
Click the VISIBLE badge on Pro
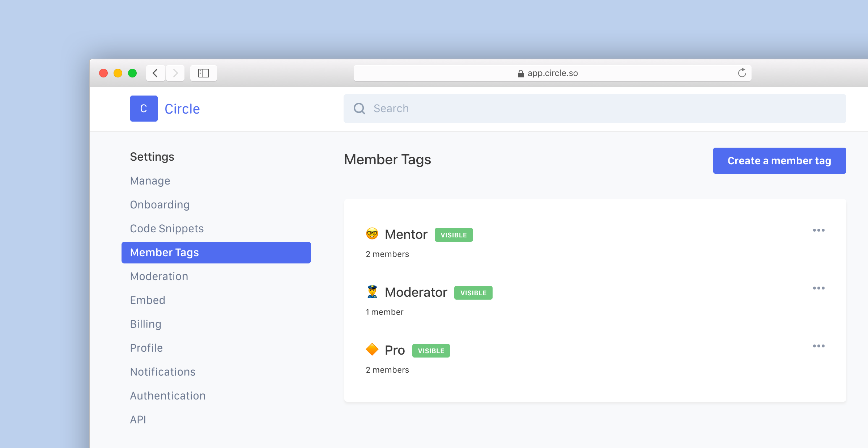point(431,351)
